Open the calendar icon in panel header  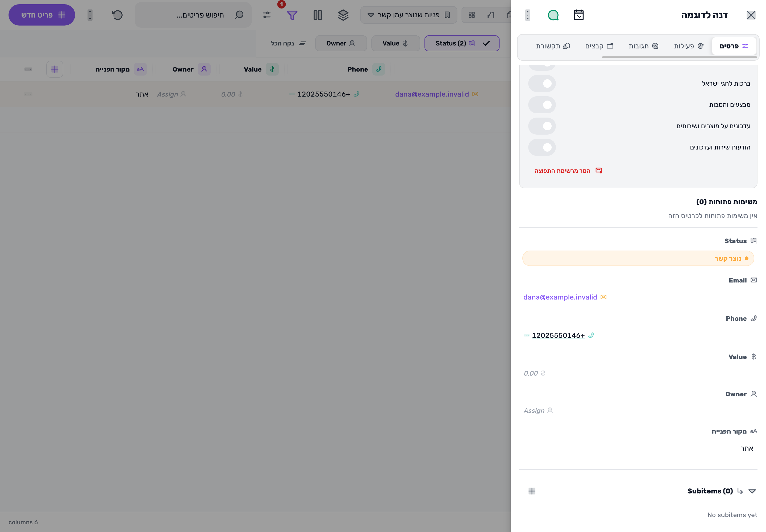[578, 15]
